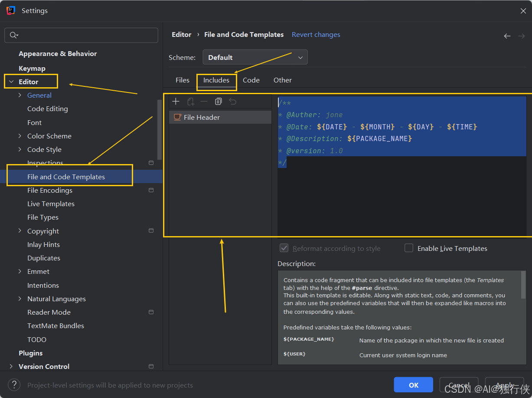This screenshot has height=398, width=532.
Task: Open Appearance & Behavior settings
Action: coord(58,54)
